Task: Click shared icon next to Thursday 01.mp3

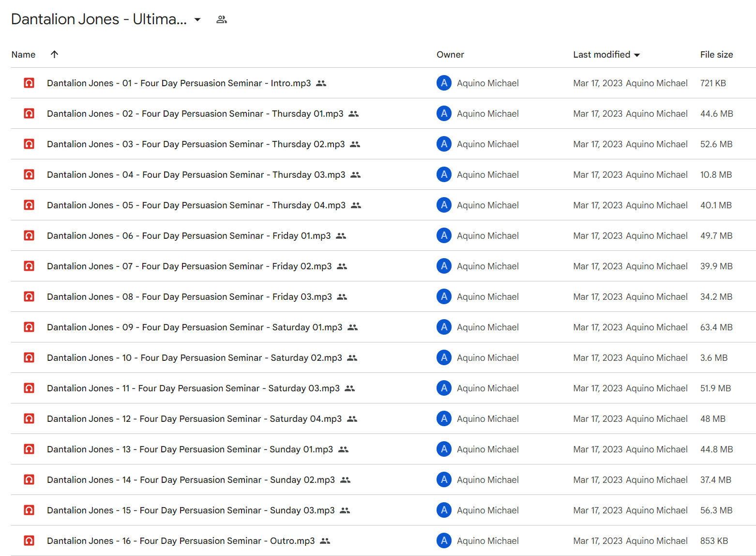Action: [x=353, y=114]
